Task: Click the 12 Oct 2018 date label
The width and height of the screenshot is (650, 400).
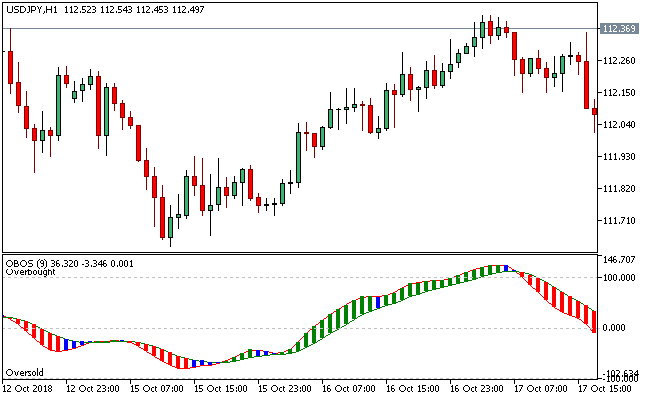Action: point(30,387)
